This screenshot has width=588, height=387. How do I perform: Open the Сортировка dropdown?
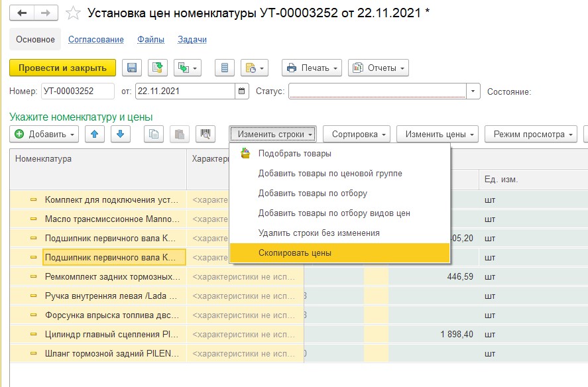pos(359,134)
